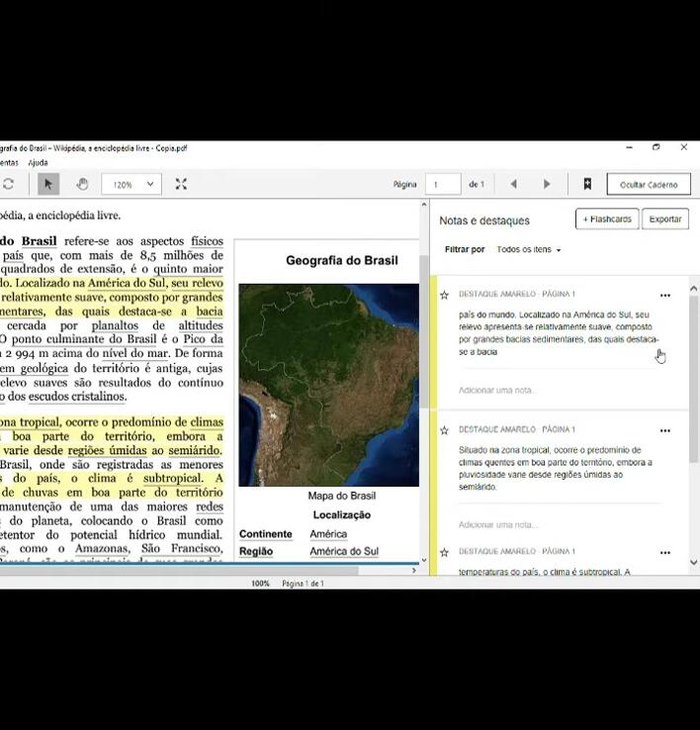
Task: Open the 'Região' label link
Action: [256, 551]
